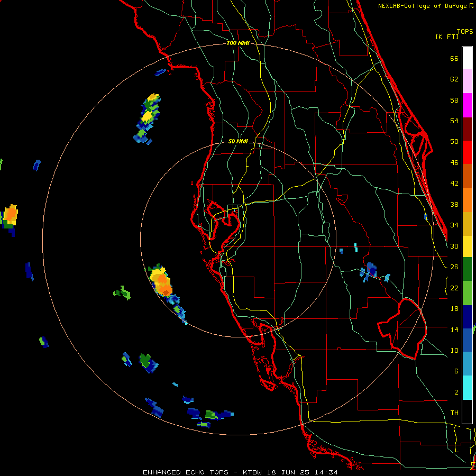476x476 pixels.
Task: Click the ENHANCED ECHO TOPS caption text
Action: tap(185, 472)
